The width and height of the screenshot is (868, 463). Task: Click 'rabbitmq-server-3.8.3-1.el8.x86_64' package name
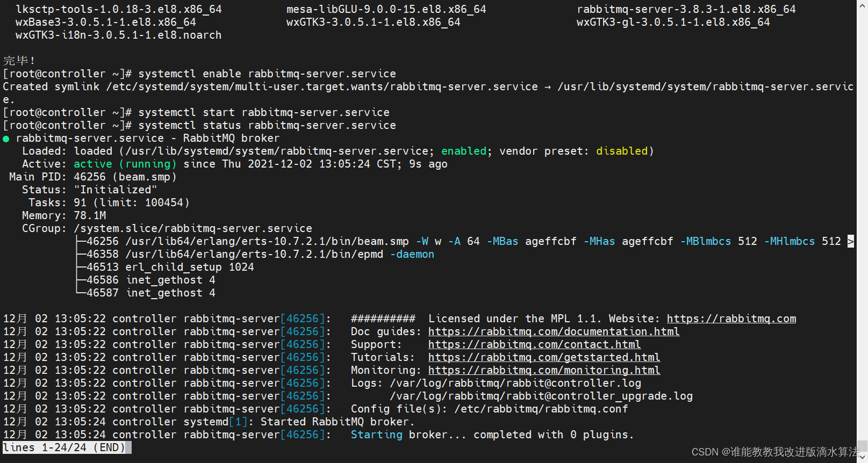tap(686, 9)
